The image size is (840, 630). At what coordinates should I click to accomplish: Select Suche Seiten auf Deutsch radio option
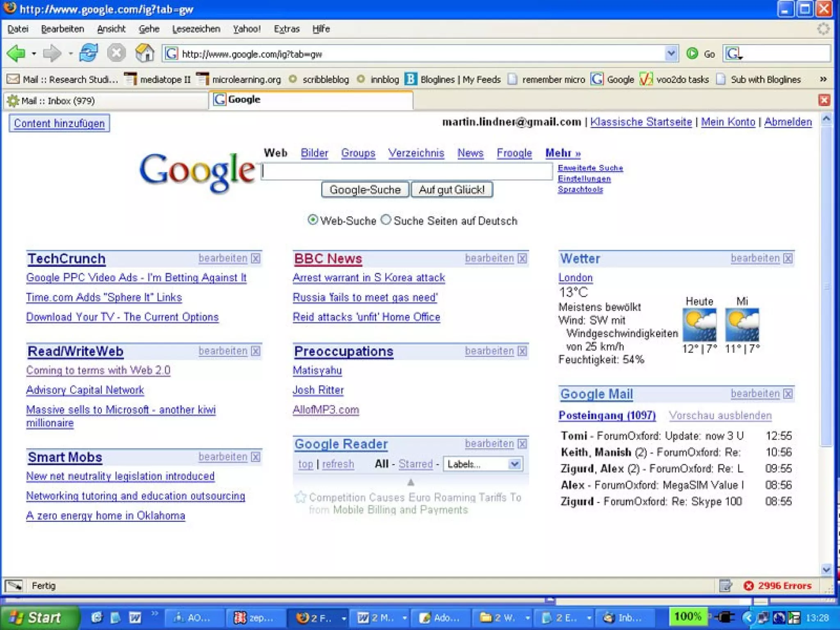386,220
